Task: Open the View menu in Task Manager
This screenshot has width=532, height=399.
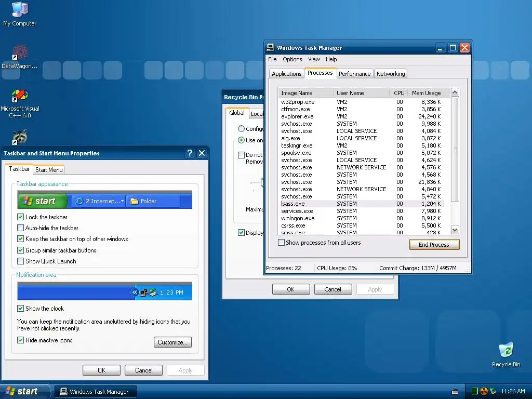Action: [314, 59]
